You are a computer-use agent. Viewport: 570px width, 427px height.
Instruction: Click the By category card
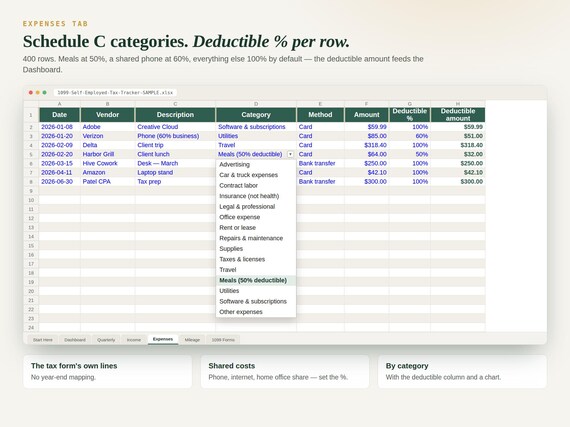coord(462,371)
